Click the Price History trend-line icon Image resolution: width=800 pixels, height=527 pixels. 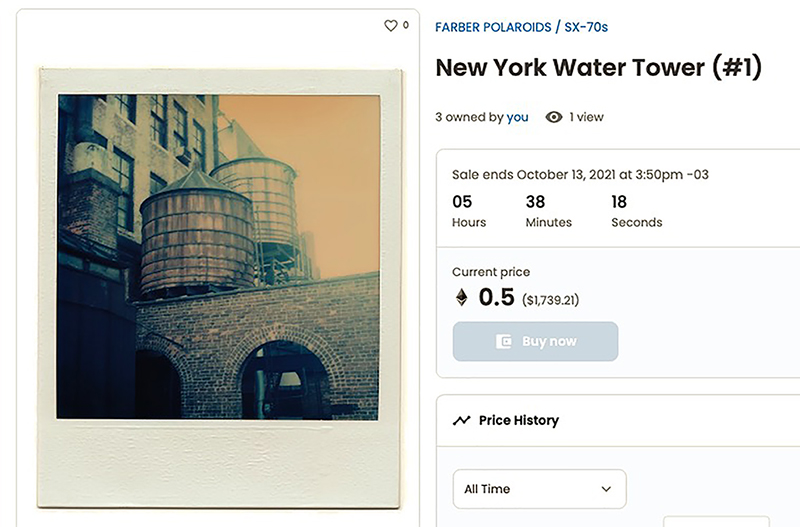[x=461, y=420]
